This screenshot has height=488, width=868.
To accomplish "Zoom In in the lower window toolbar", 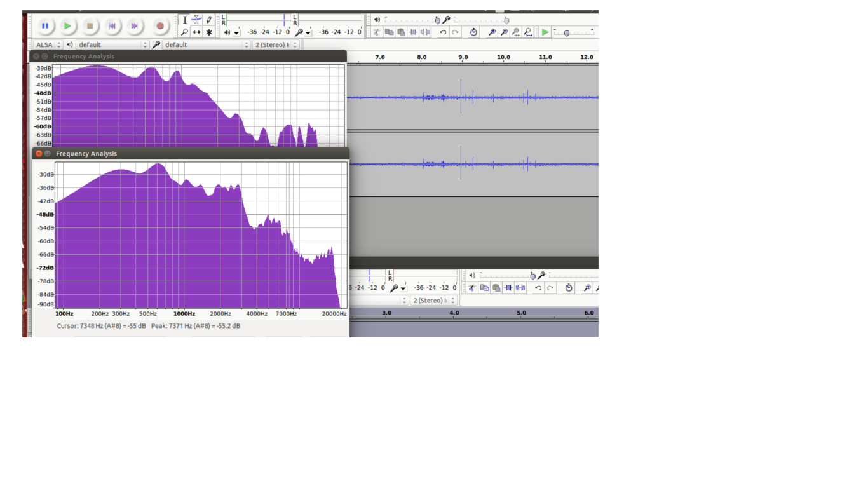I will click(587, 288).
